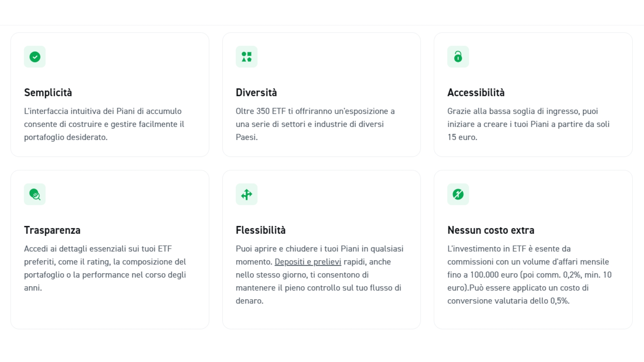This screenshot has height=362, width=644.
Task: Click the open padlock icon above Accessibilità
Action: [x=458, y=57]
